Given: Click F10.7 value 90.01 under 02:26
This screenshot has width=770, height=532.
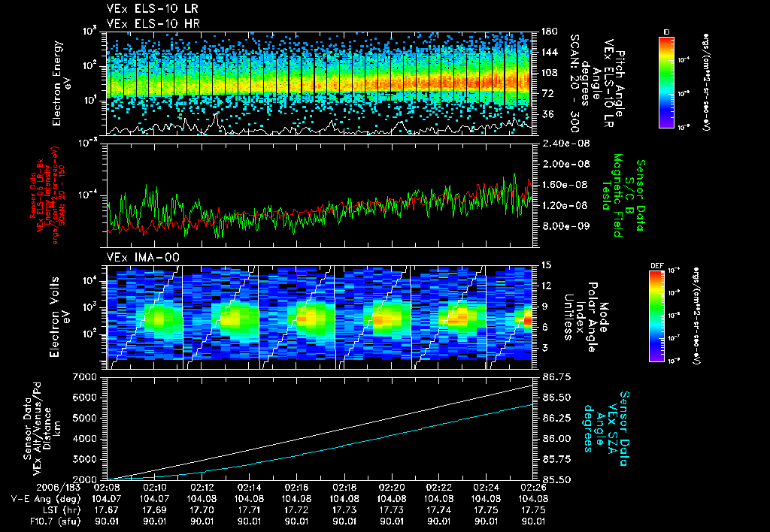Looking at the screenshot, I should [x=534, y=521].
